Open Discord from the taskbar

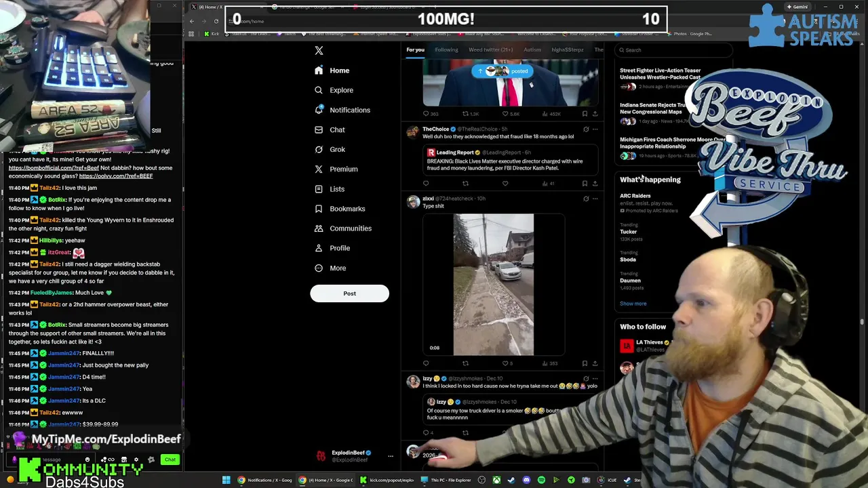point(526,480)
